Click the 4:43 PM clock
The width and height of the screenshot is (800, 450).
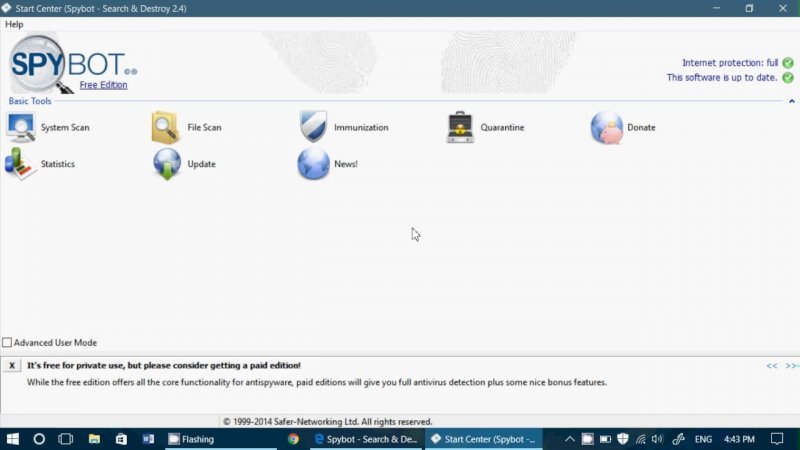[x=739, y=439]
